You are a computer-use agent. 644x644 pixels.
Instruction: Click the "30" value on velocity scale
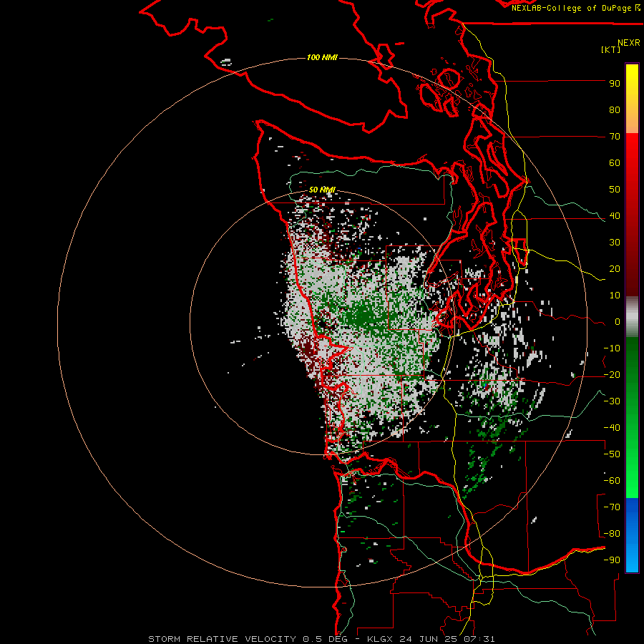point(615,243)
